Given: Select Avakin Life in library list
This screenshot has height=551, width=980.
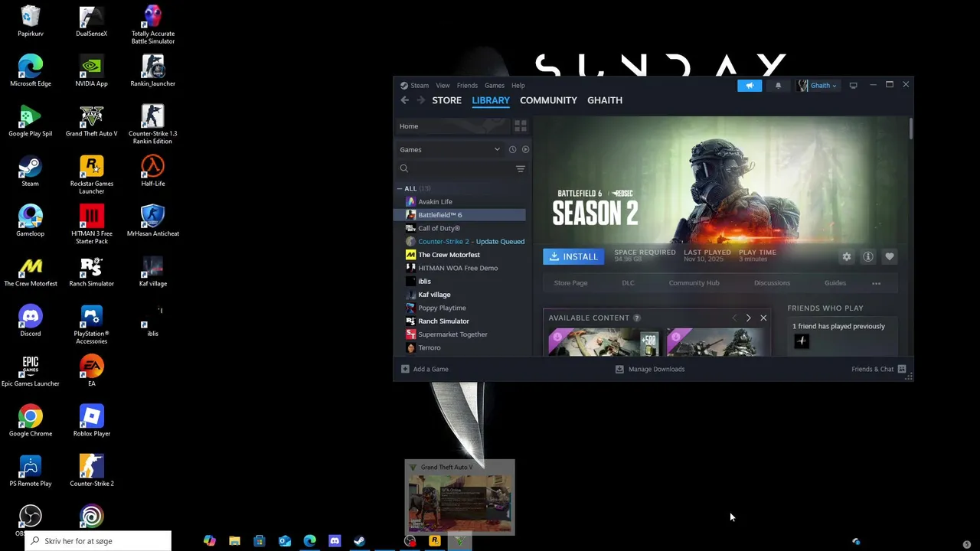Looking at the screenshot, I should point(460,201).
